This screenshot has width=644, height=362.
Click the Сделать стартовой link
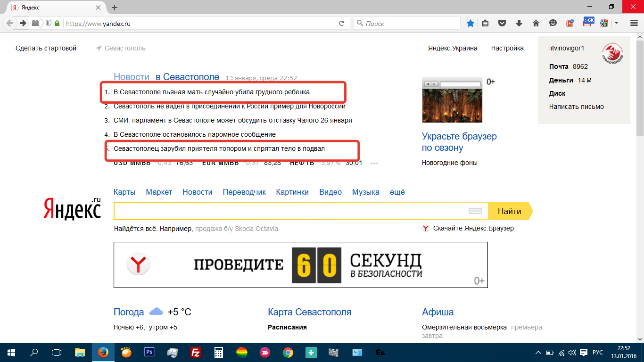click(46, 48)
